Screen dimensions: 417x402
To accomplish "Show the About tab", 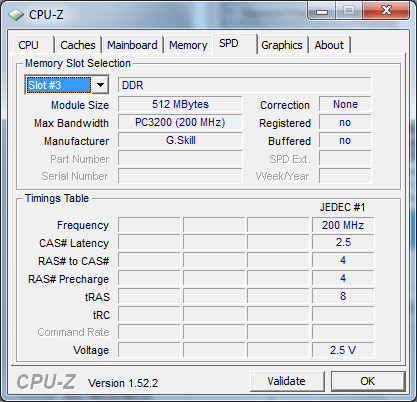I will pos(329,45).
